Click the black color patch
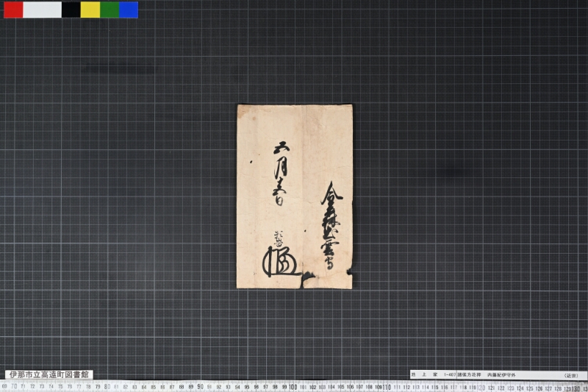 tap(71, 10)
